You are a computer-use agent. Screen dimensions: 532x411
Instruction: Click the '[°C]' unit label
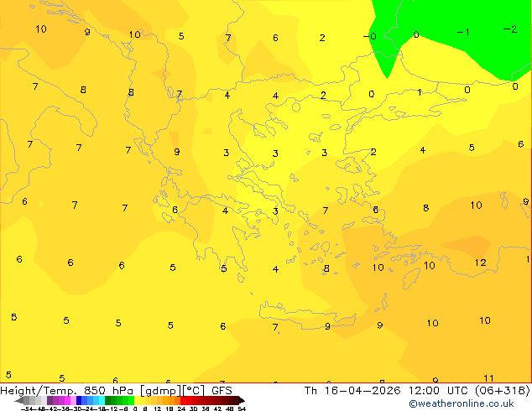194,391
